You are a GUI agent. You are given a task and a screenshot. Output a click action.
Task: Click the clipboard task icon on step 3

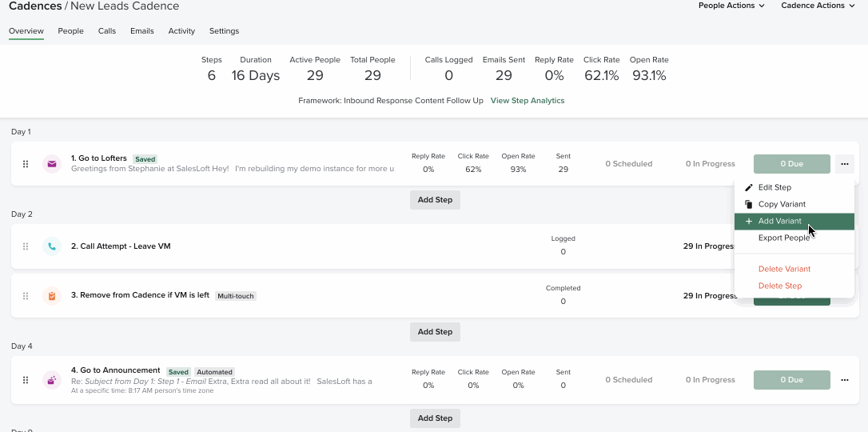(52, 296)
